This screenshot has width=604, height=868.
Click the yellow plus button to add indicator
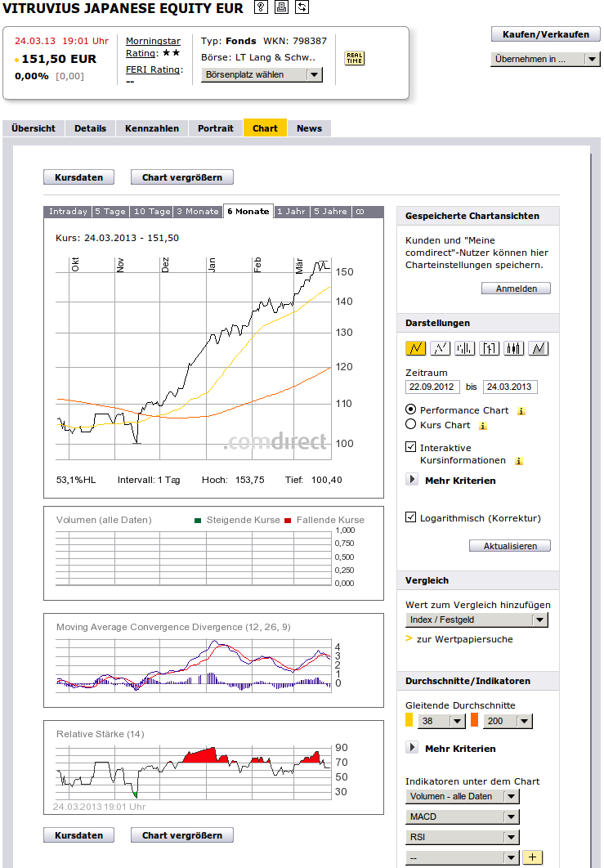point(532,857)
